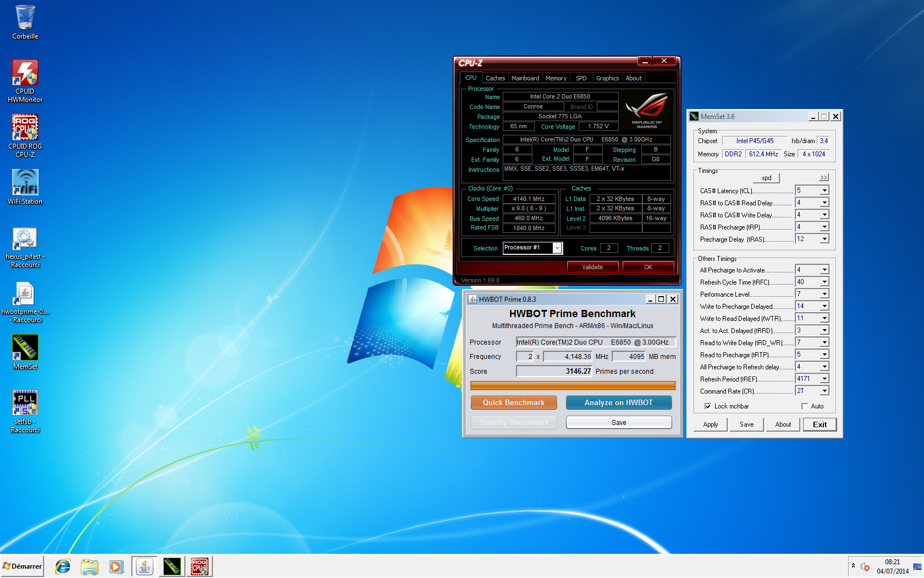Click OK in the CPU-Z window
The image size is (924, 578).
pyautogui.click(x=648, y=267)
